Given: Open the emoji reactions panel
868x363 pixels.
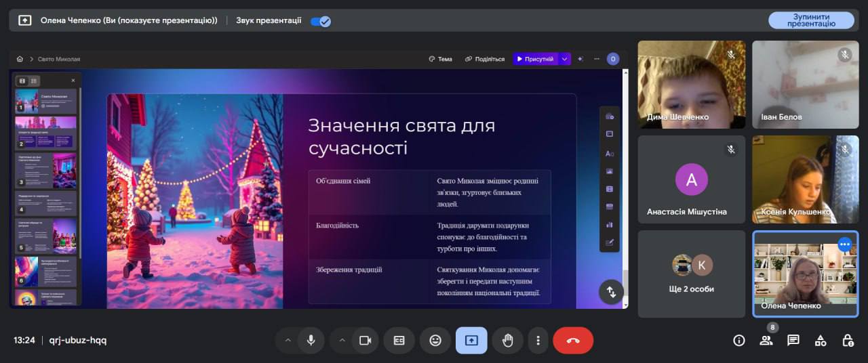Looking at the screenshot, I should 435,341.
